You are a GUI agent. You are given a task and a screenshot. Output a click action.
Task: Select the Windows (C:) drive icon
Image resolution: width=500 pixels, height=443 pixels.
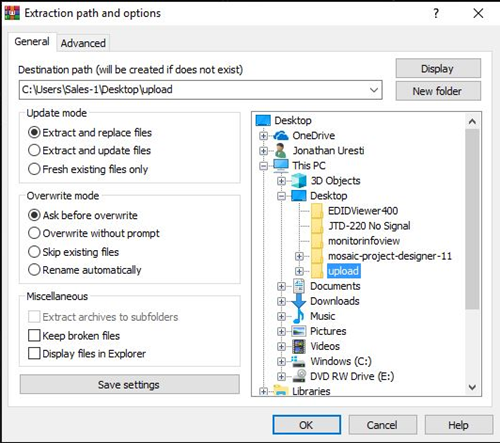(299, 361)
